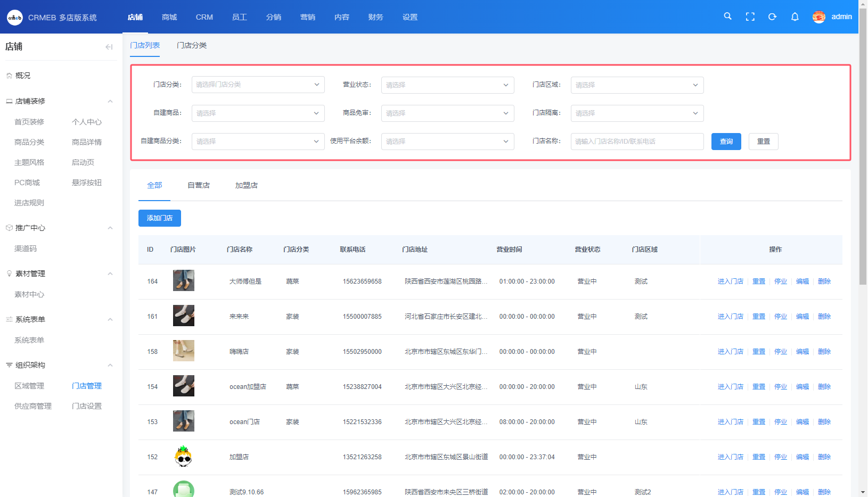The width and height of the screenshot is (868, 497).
Task: Click 进入门店 for store 164
Action: coord(731,281)
